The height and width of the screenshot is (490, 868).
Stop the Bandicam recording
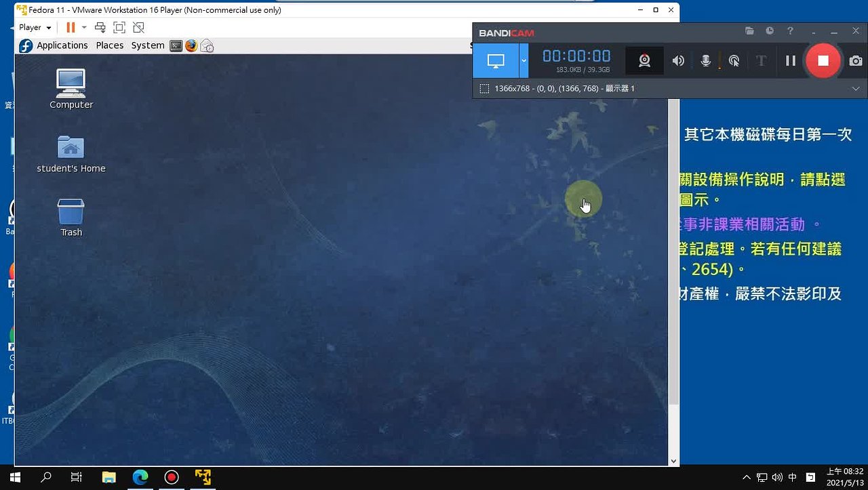tap(823, 61)
